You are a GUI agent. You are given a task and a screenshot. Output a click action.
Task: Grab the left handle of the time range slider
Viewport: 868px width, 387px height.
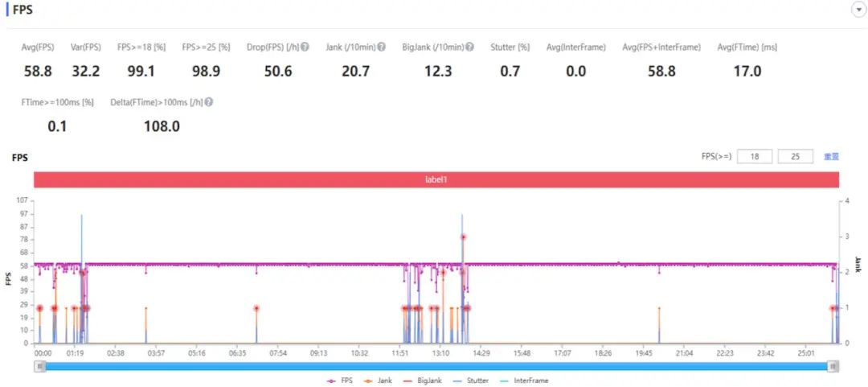[39, 366]
